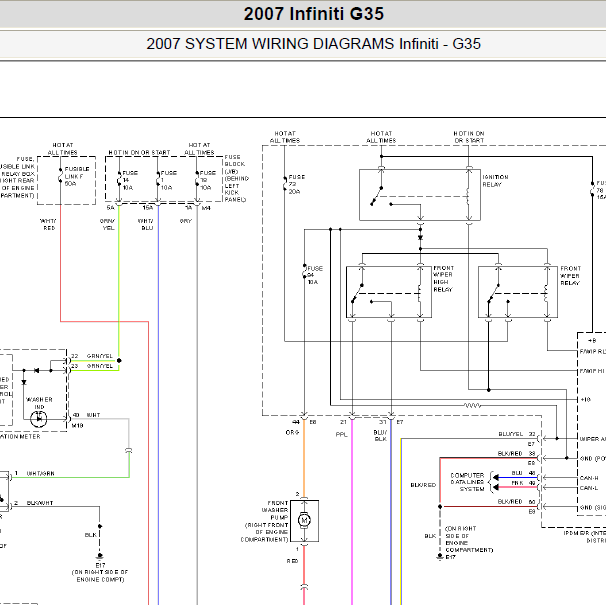The height and width of the screenshot is (605, 606).
Task: Click the "BLK/RED 33" terminal label
Action: tap(517, 453)
